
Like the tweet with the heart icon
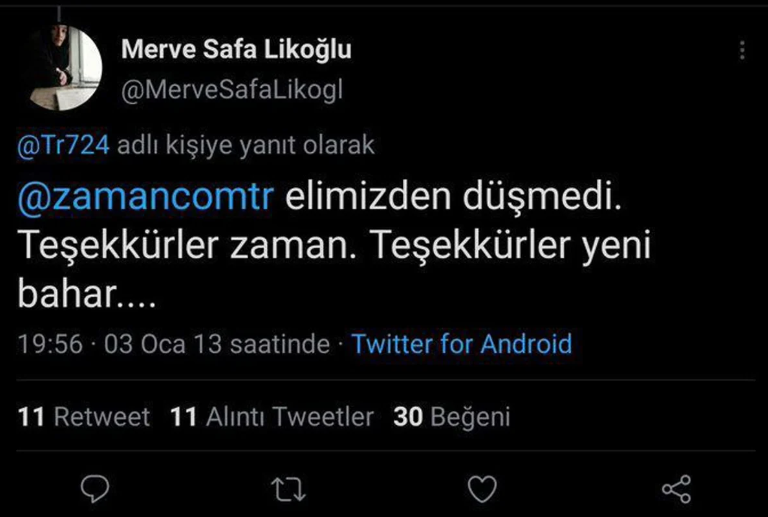click(x=483, y=488)
